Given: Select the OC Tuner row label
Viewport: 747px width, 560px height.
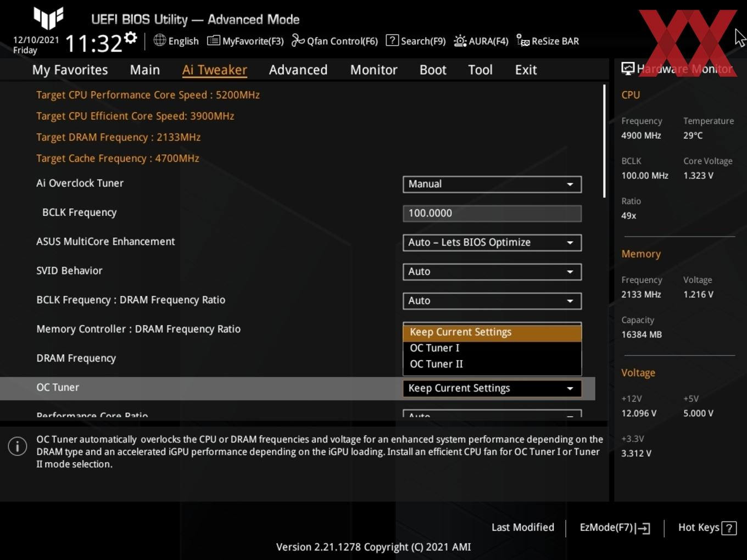Looking at the screenshot, I should click(x=58, y=388).
